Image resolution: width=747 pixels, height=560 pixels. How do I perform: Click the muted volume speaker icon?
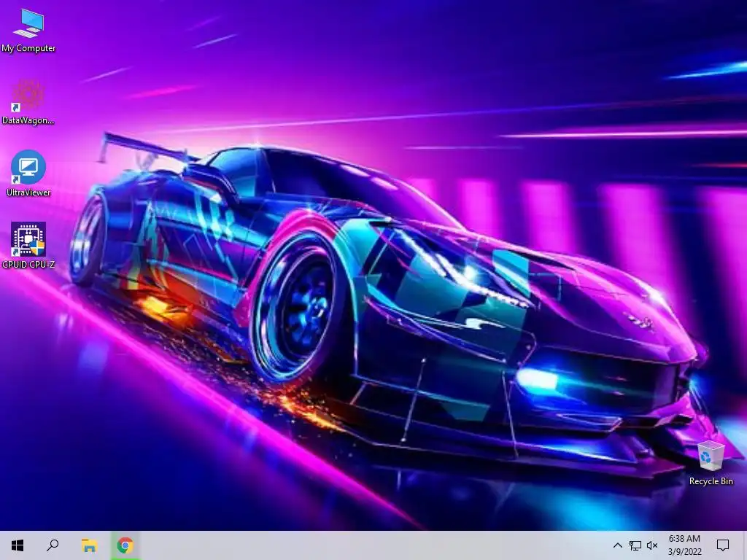(x=652, y=545)
